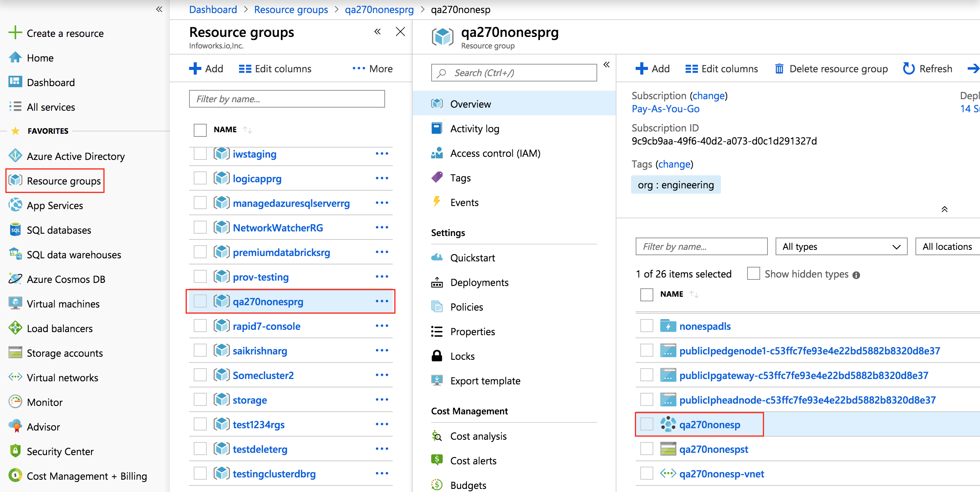
Task: Check the qa270nonesprg row checkbox
Action: (200, 301)
